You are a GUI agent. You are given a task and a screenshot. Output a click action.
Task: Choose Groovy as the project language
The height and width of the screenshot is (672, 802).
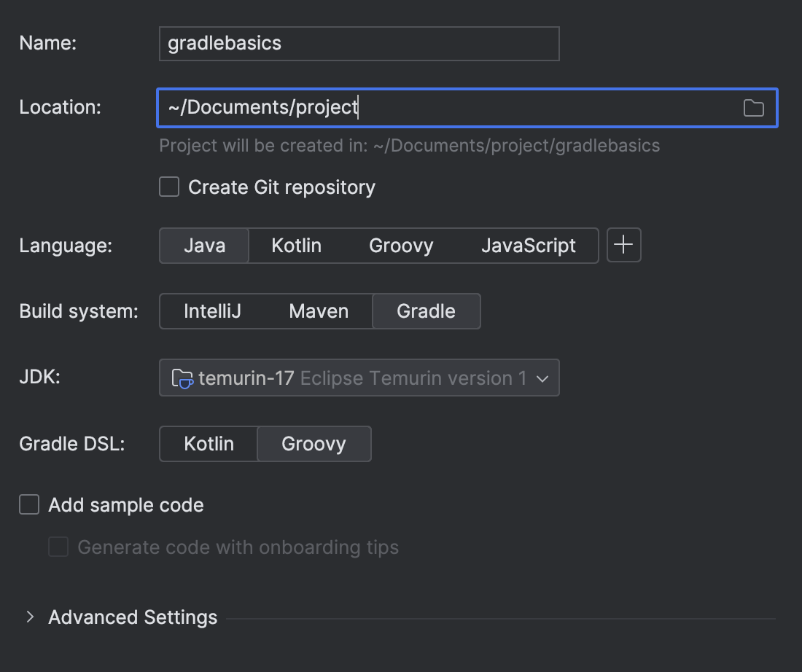pos(401,246)
